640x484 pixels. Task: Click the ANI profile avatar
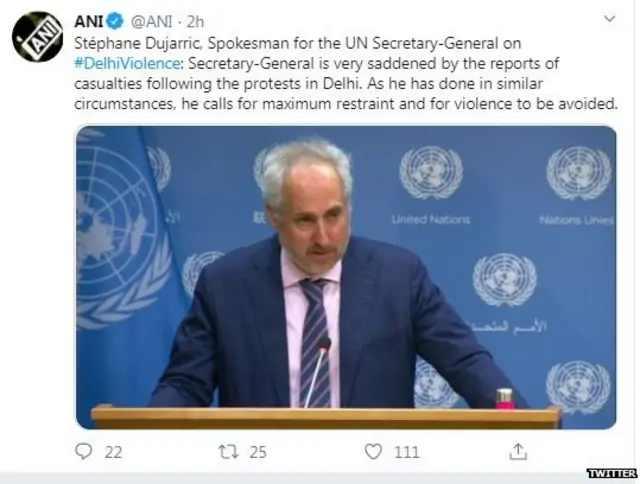[38, 37]
